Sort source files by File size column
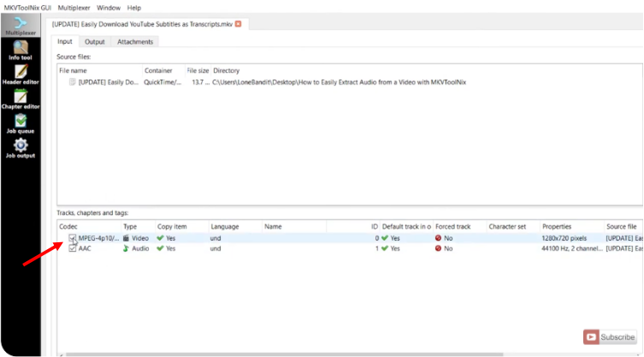The height and width of the screenshot is (357, 644). tap(198, 71)
